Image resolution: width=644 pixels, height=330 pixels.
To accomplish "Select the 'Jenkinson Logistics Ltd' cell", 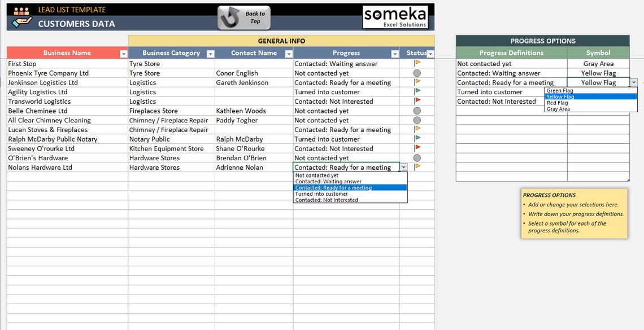I will click(x=67, y=82).
